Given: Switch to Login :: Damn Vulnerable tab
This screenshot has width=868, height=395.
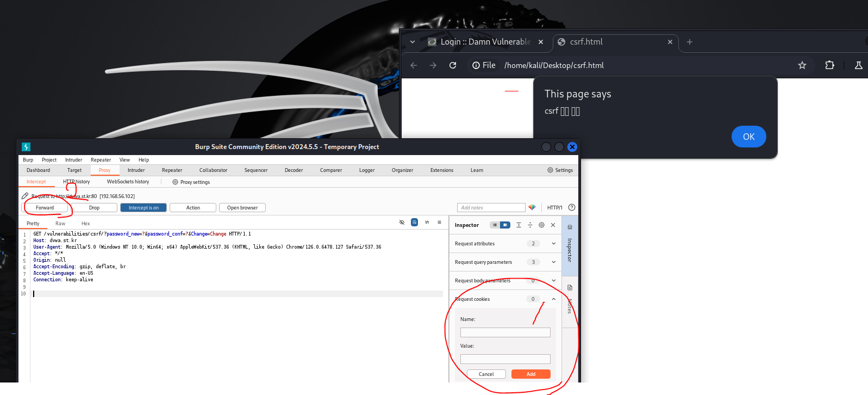Looking at the screenshot, I should 486,42.
